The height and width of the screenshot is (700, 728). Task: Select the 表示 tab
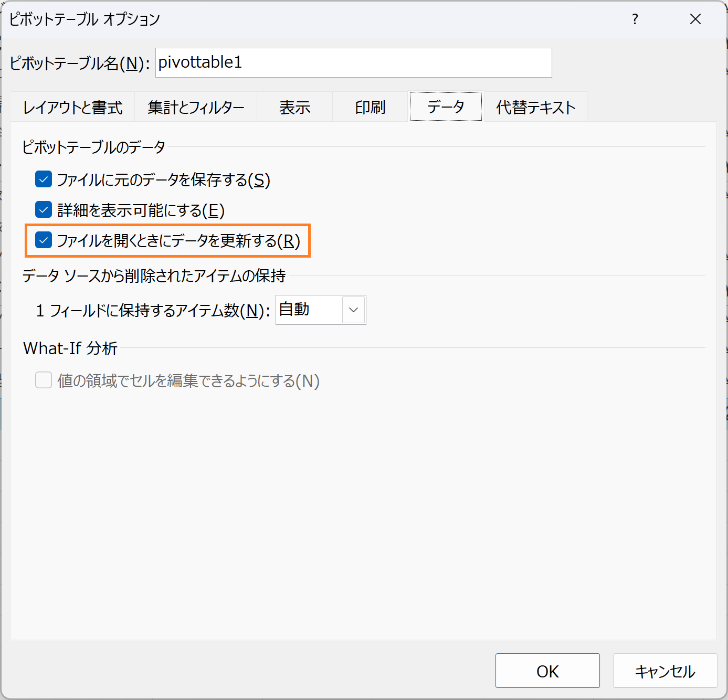tap(294, 107)
